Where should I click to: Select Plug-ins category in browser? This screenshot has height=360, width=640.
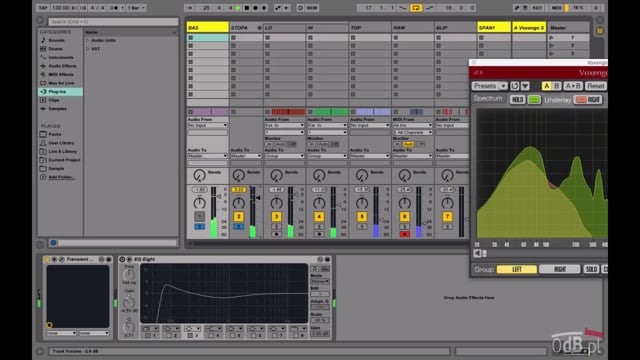[60, 92]
